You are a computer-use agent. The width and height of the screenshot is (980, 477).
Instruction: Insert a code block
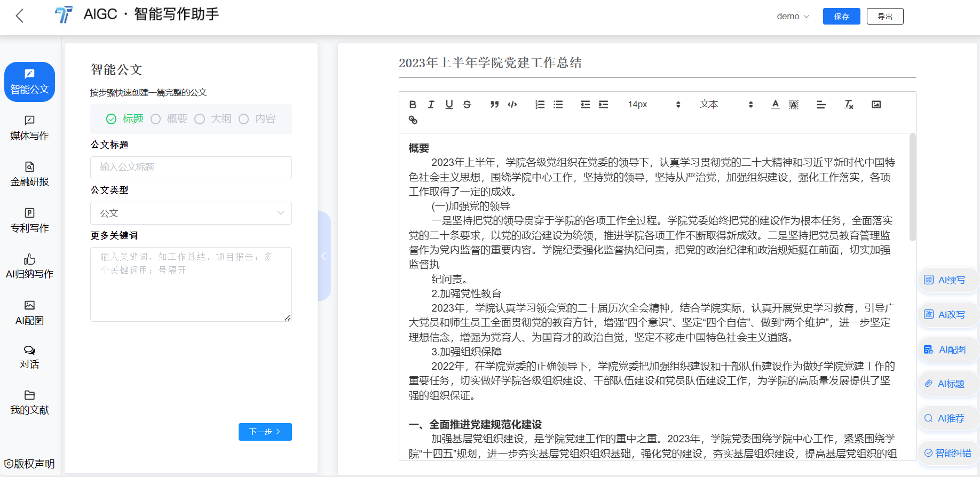[512, 105]
